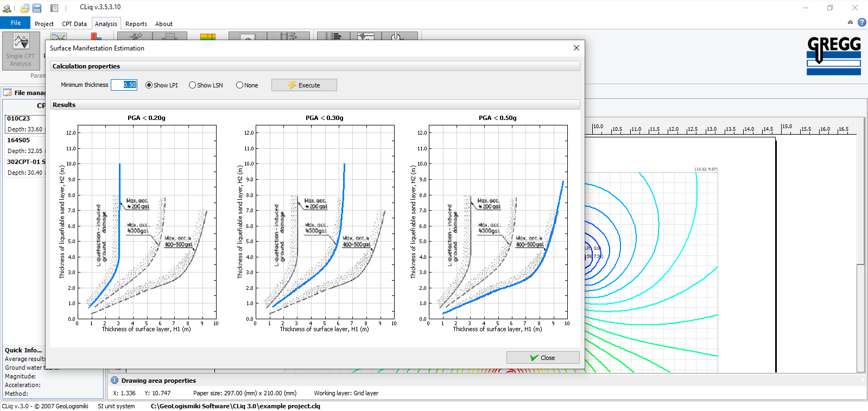Screen dimensions: 868x411
Task: Click the Close button with checkmark
Action: pos(542,358)
